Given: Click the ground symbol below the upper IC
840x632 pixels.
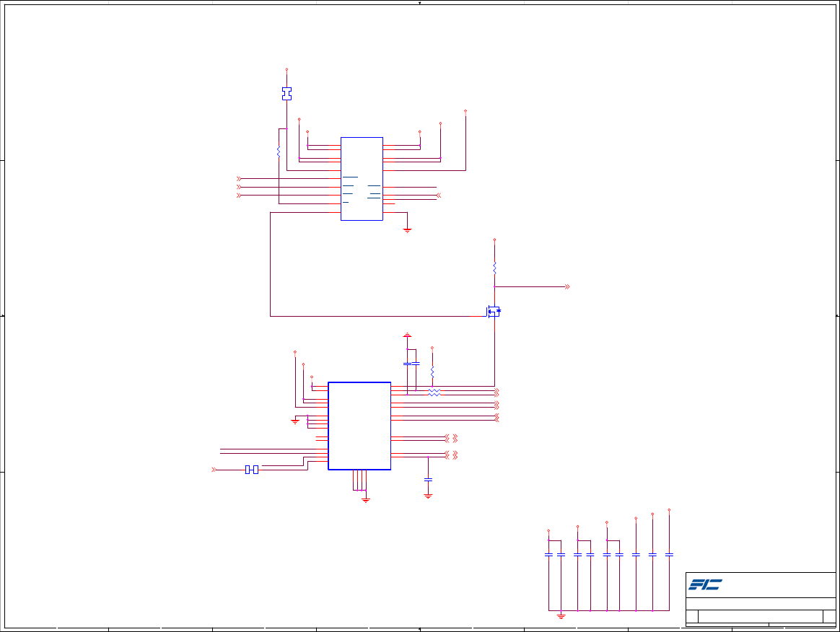Looking at the screenshot, I should [407, 230].
